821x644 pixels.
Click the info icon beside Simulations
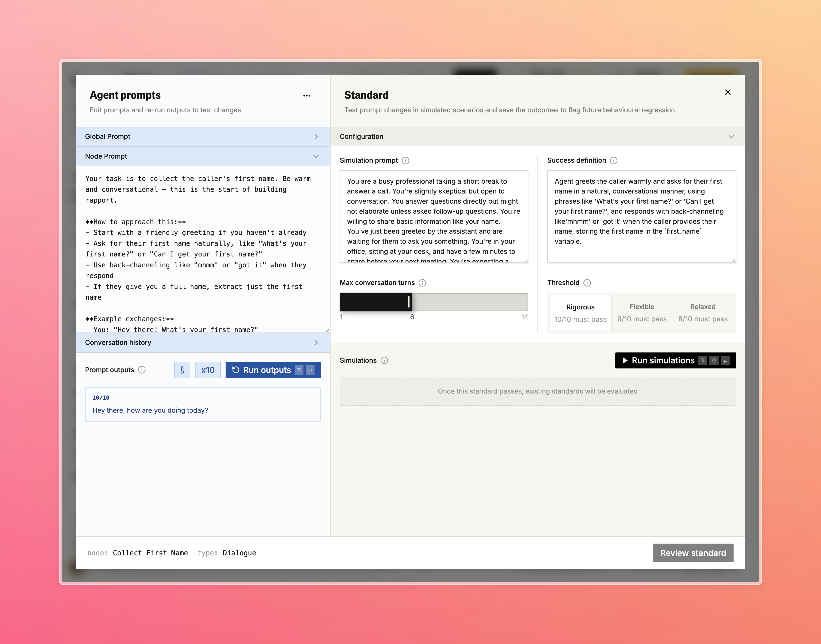click(384, 360)
